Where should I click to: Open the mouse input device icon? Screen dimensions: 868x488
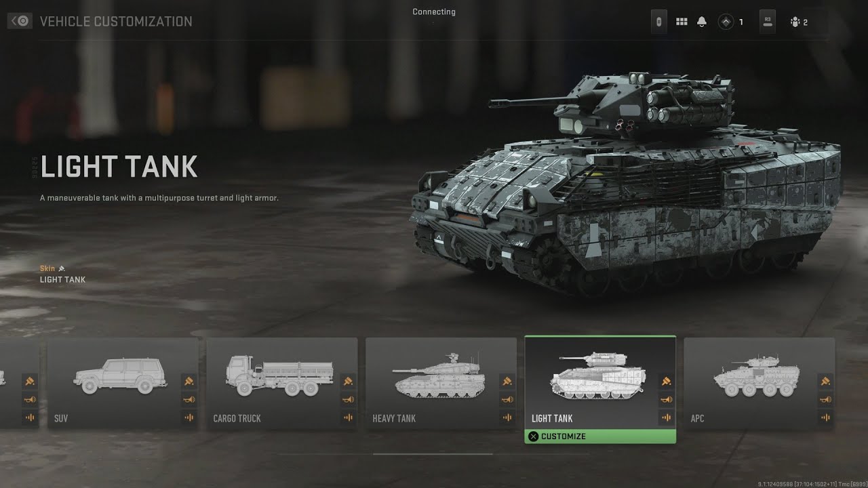coord(657,22)
